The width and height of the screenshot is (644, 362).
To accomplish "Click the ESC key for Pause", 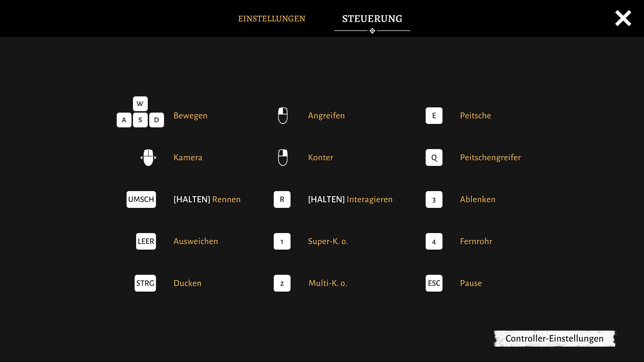I will (434, 283).
